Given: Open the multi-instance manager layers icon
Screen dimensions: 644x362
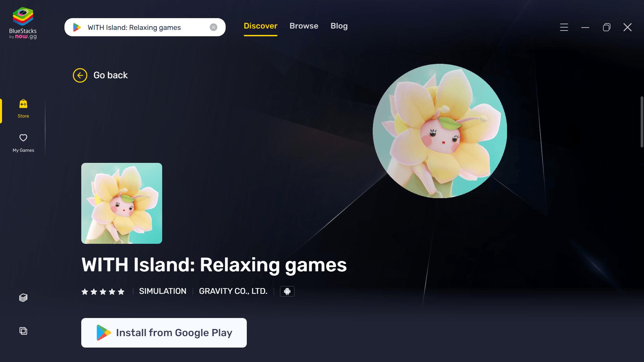Looking at the screenshot, I should [x=23, y=298].
